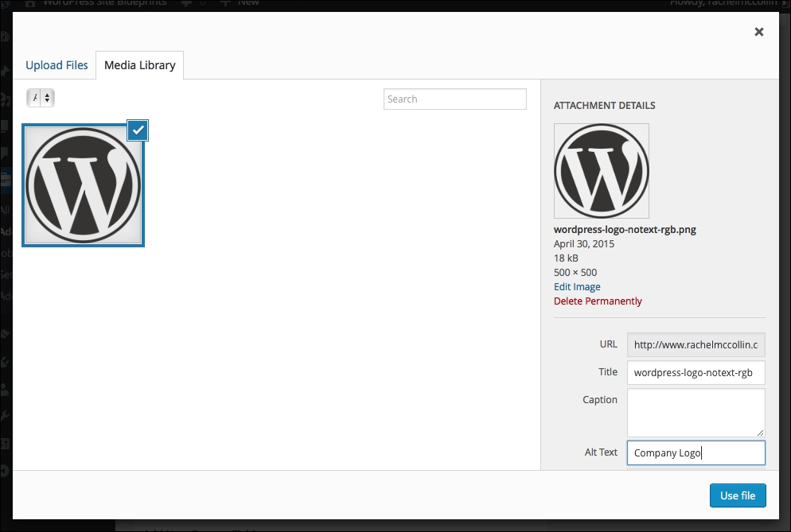Open the Edit Image link

(x=577, y=286)
